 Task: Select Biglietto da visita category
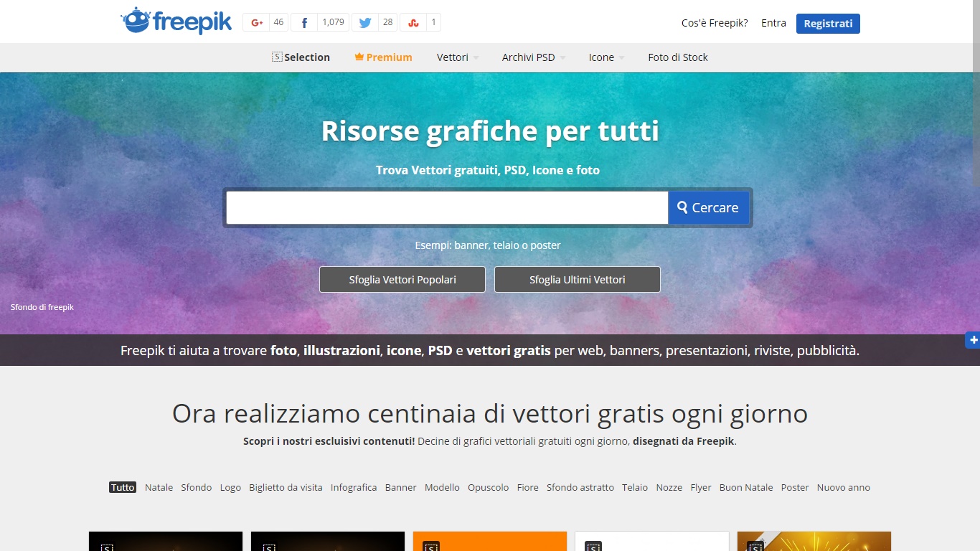pos(286,487)
